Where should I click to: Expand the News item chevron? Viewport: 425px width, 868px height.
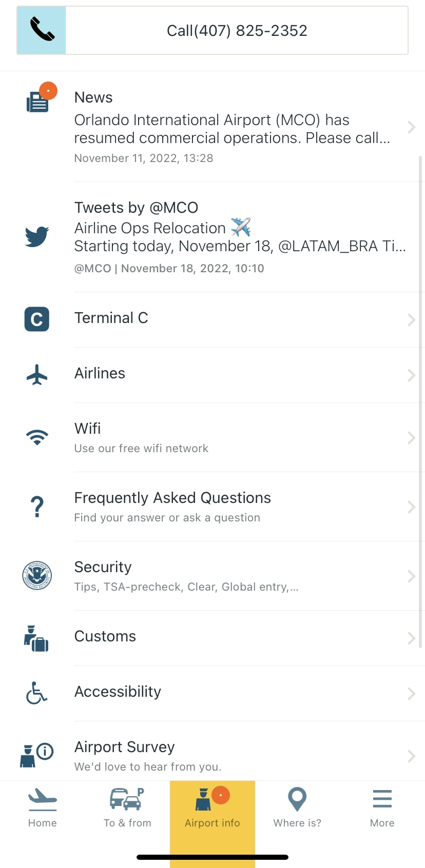click(411, 127)
